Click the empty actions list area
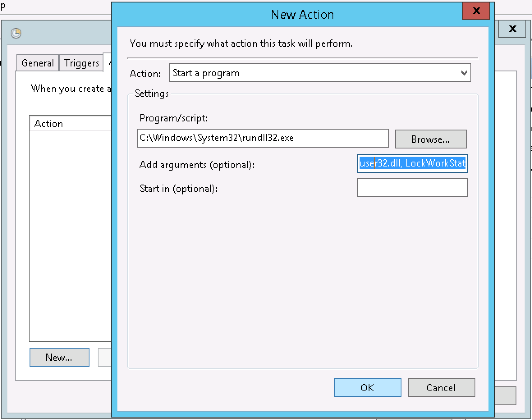 pos(70,234)
